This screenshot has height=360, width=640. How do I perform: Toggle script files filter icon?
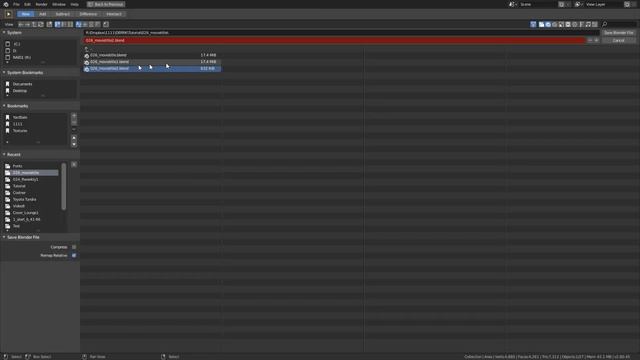click(575, 24)
